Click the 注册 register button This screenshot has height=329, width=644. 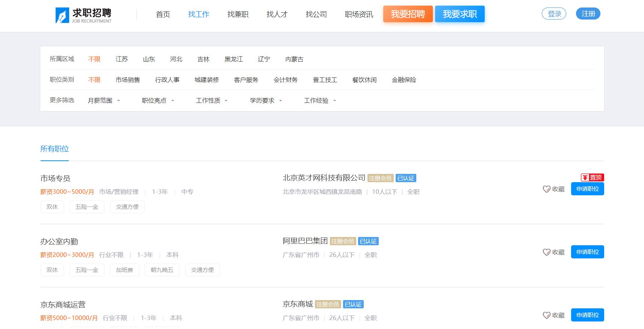(588, 14)
